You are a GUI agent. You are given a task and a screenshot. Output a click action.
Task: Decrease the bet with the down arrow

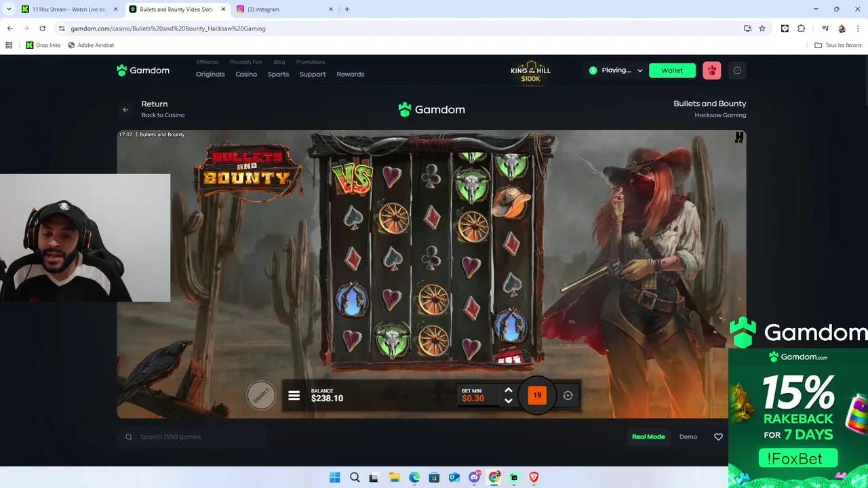pos(509,401)
